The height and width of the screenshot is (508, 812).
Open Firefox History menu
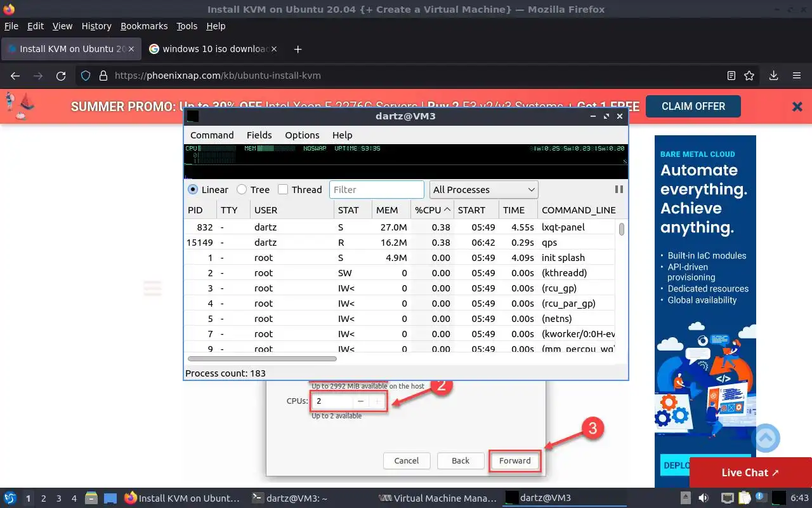[96, 26]
